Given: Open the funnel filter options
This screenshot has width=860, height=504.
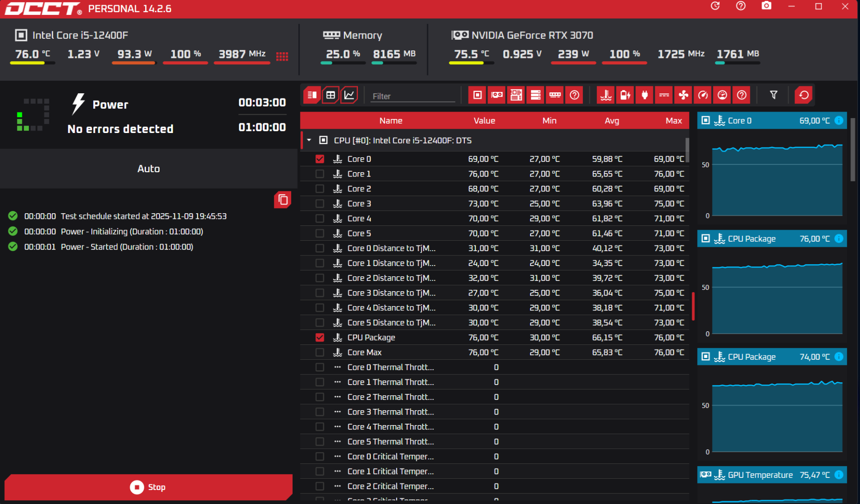Looking at the screenshot, I should click(774, 95).
